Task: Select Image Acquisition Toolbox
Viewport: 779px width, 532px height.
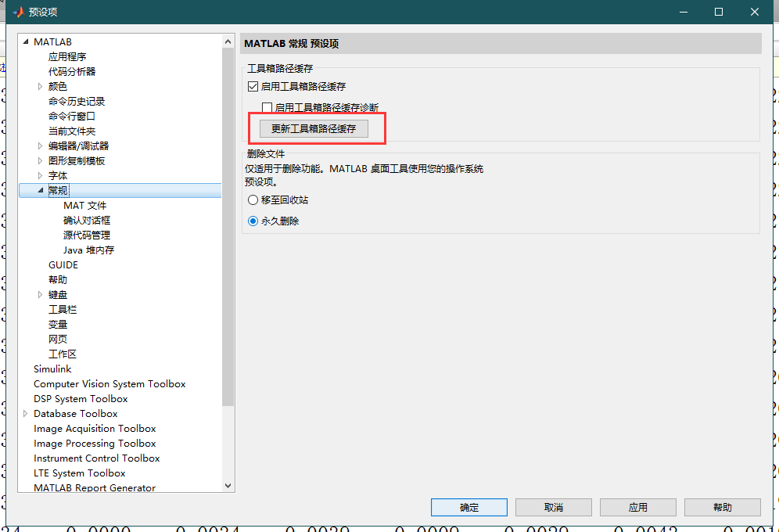Action: (95, 429)
